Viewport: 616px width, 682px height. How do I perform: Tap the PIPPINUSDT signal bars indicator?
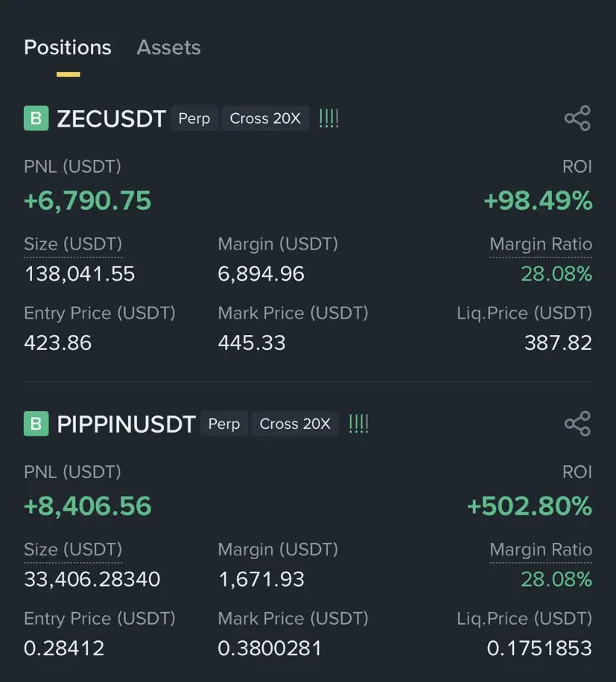358,424
